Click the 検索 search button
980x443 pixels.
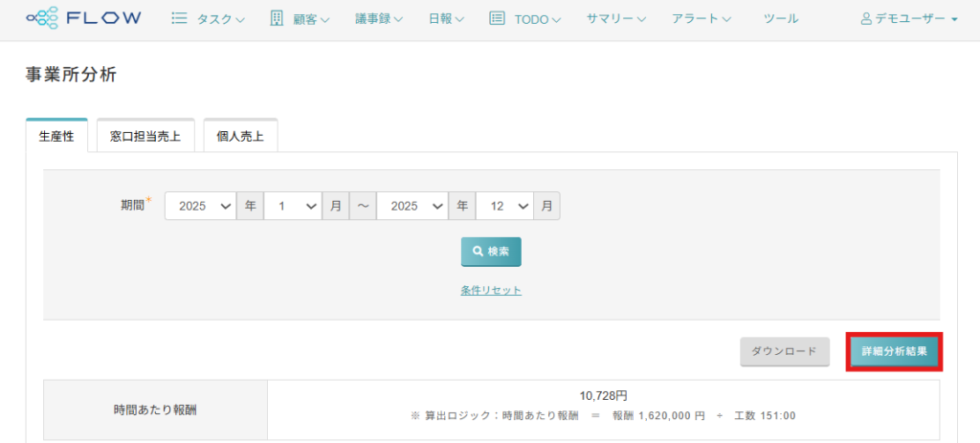point(491,252)
